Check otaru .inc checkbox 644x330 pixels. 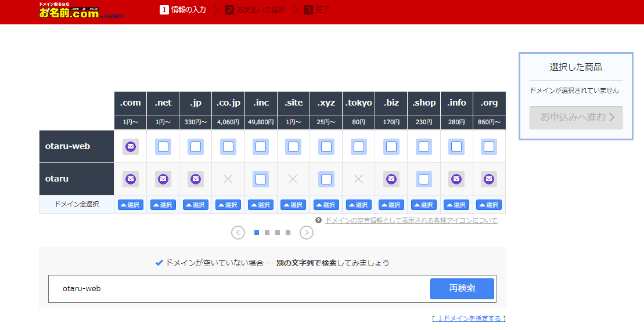(261, 179)
